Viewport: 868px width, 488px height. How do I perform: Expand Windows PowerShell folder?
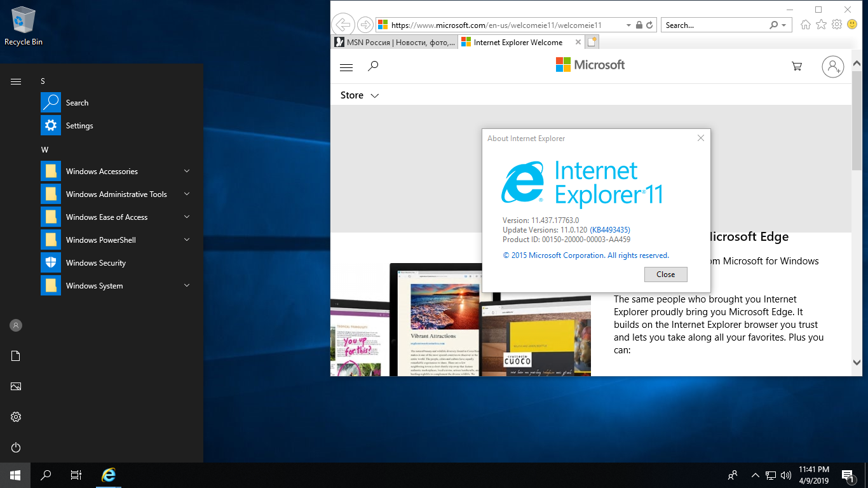(116, 240)
